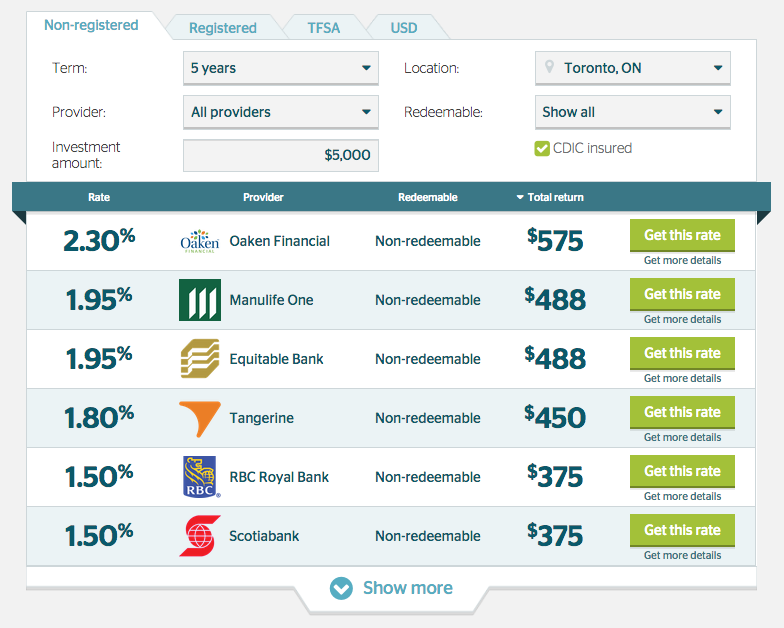The height and width of the screenshot is (628, 784).
Task: Click the 2.30% rate value
Action: click(99, 240)
